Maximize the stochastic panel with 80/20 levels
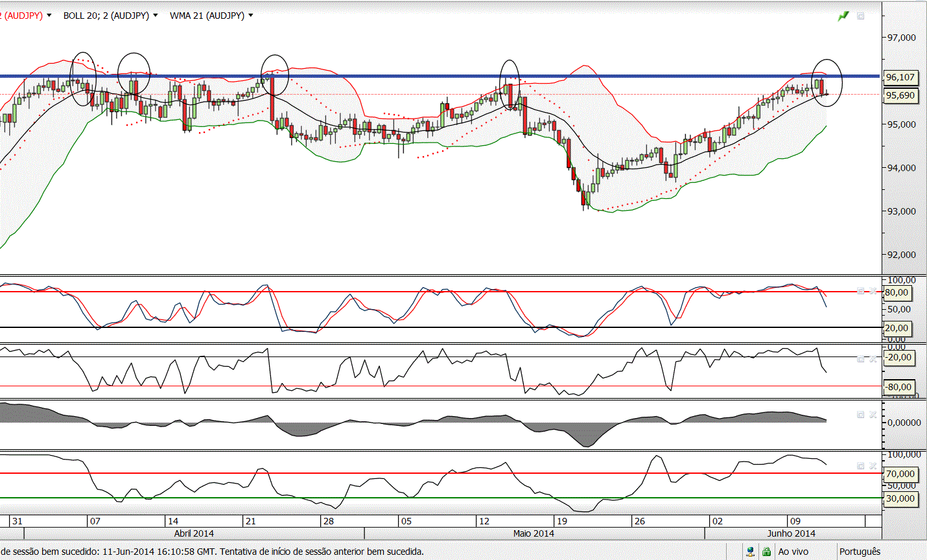The width and height of the screenshot is (927, 560). pos(861,291)
